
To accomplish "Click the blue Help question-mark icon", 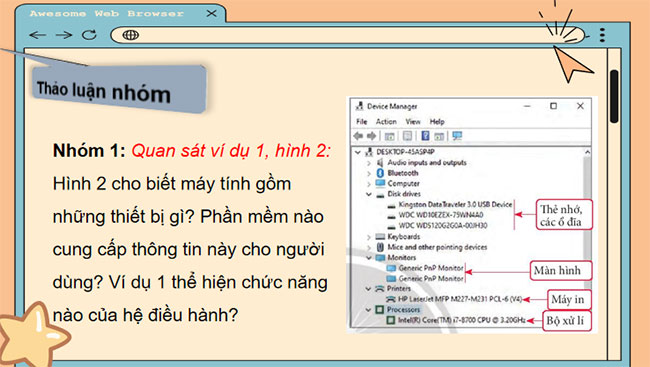I will [425, 136].
